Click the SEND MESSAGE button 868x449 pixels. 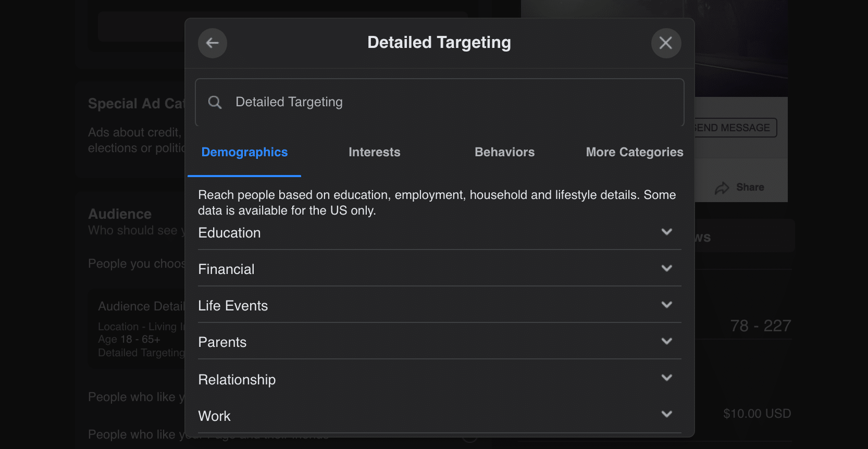tap(735, 128)
